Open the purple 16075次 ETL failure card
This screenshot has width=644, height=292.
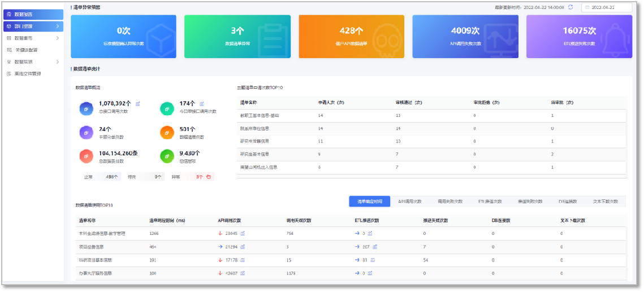[579, 37]
